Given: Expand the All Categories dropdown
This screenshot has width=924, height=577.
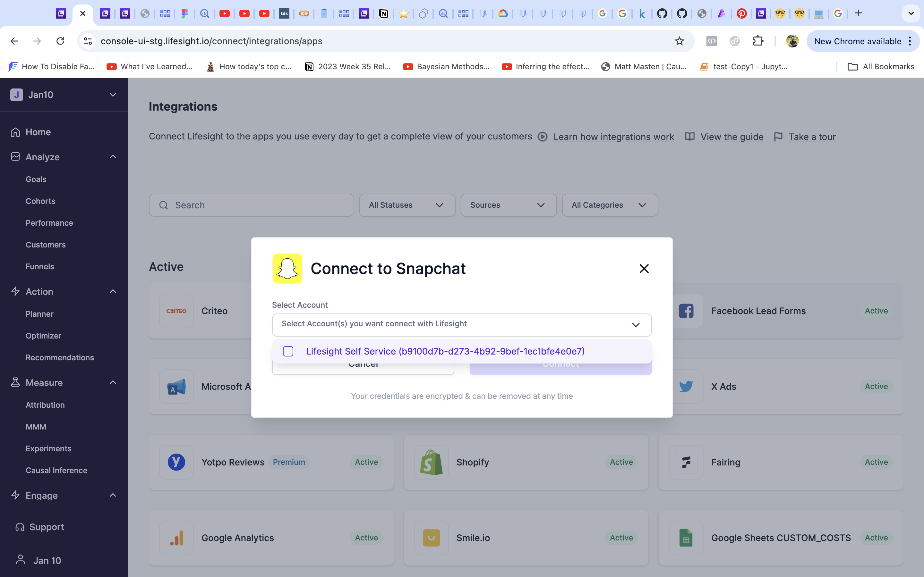Looking at the screenshot, I should (609, 205).
